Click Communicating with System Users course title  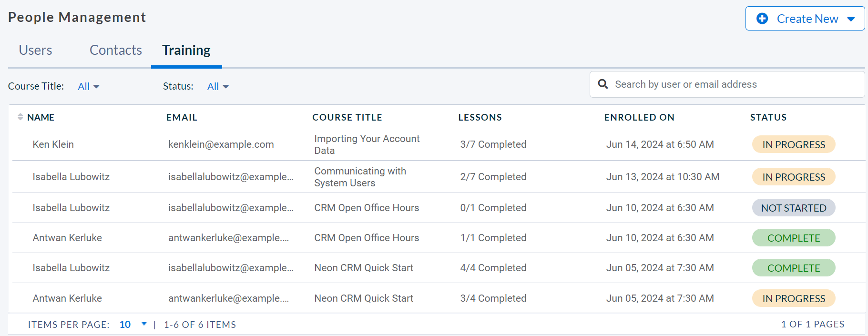tap(360, 177)
